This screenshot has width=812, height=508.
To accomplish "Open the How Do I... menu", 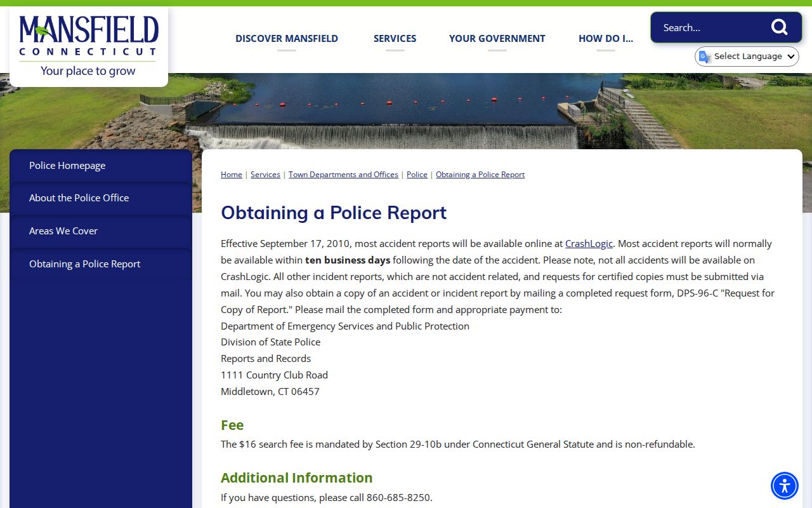I will point(606,38).
